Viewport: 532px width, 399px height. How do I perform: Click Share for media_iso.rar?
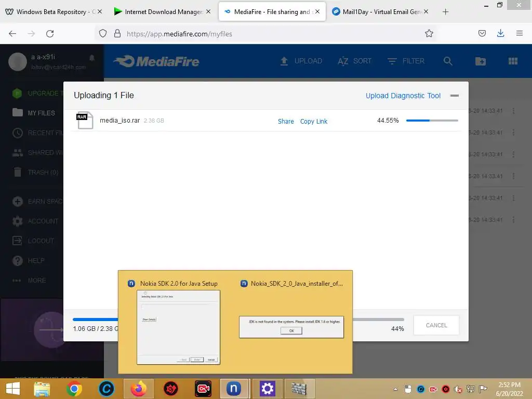coord(286,121)
